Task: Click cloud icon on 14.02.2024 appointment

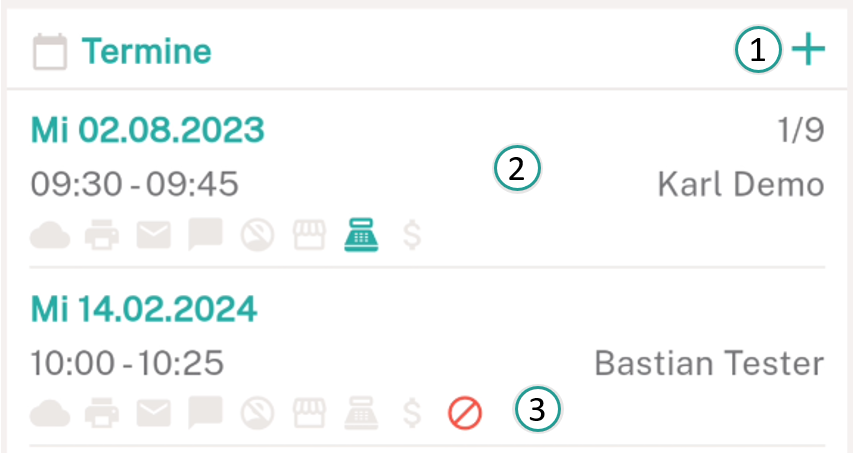Action: click(50, 414)
